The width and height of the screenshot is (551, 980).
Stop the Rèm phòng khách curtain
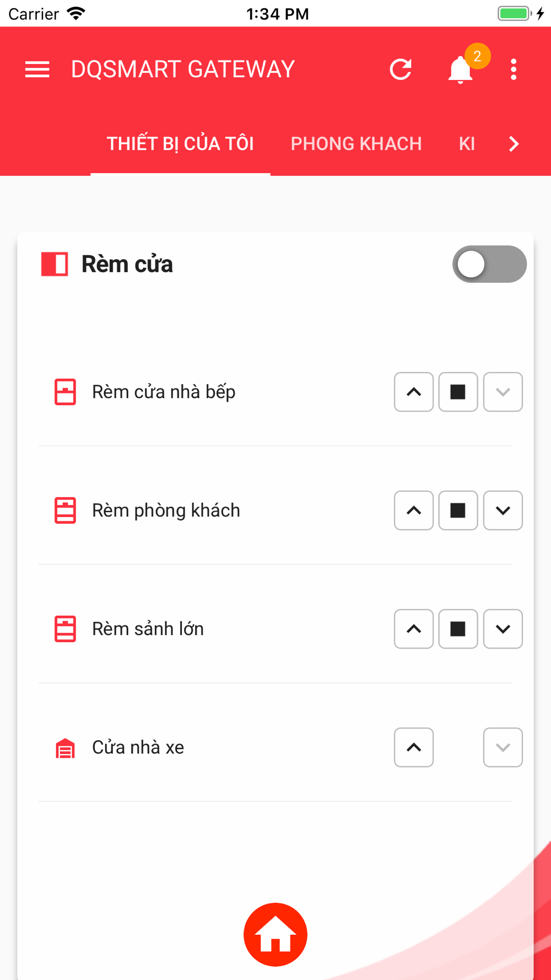(458, 510)
